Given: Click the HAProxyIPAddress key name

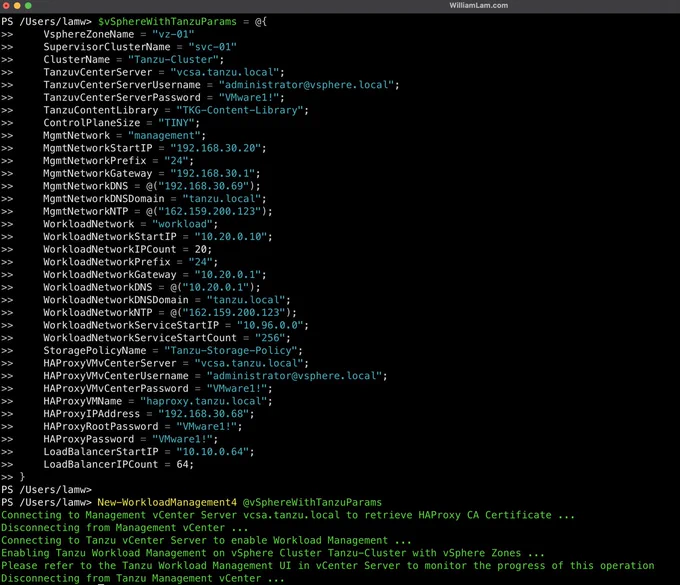Looking at the screenshot, I should 92,414.
